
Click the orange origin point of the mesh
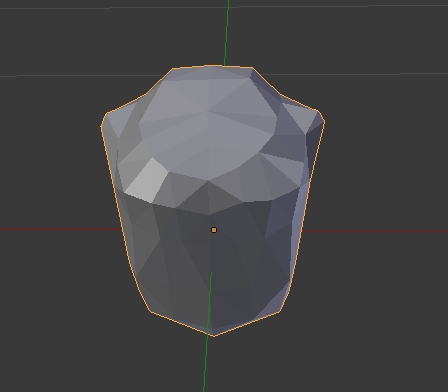(214, 230)
